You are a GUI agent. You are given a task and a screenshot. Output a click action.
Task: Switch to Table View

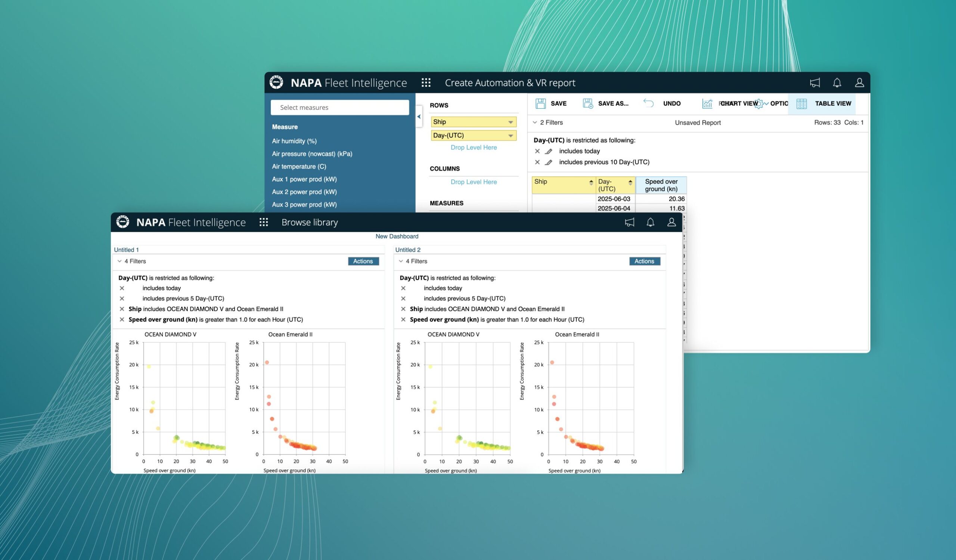[x=823, y=103]
